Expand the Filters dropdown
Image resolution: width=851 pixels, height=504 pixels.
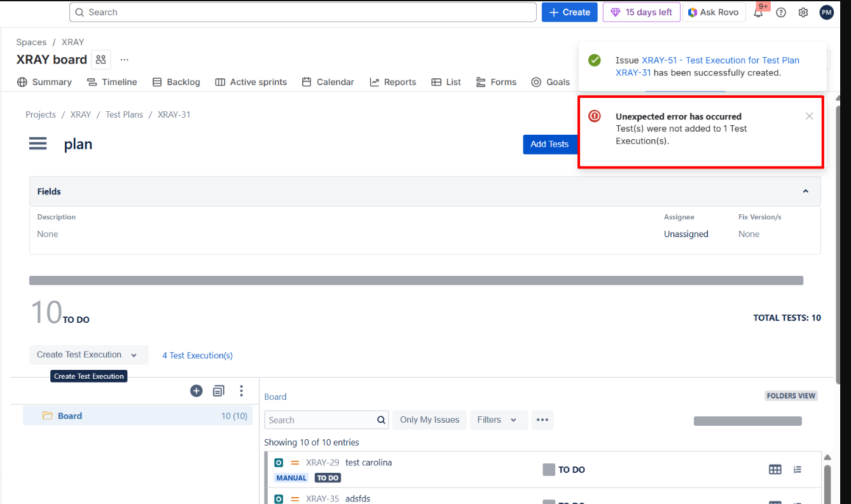[x=497, y=420]
